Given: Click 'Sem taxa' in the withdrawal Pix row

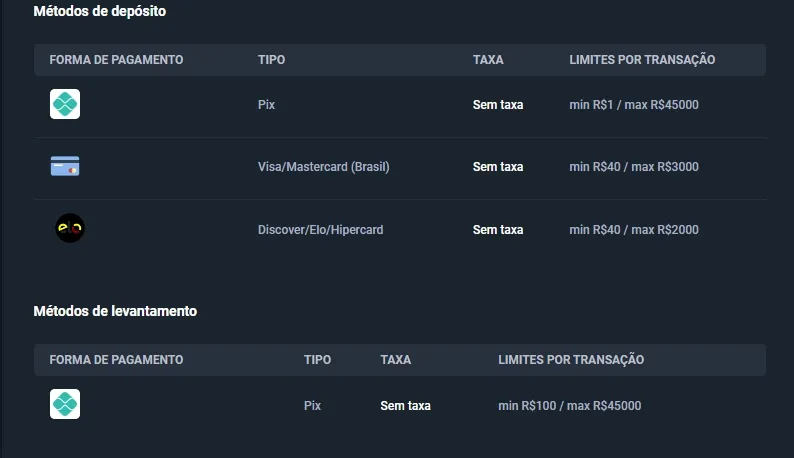Looking at the screenshot, I should (405, 406).
